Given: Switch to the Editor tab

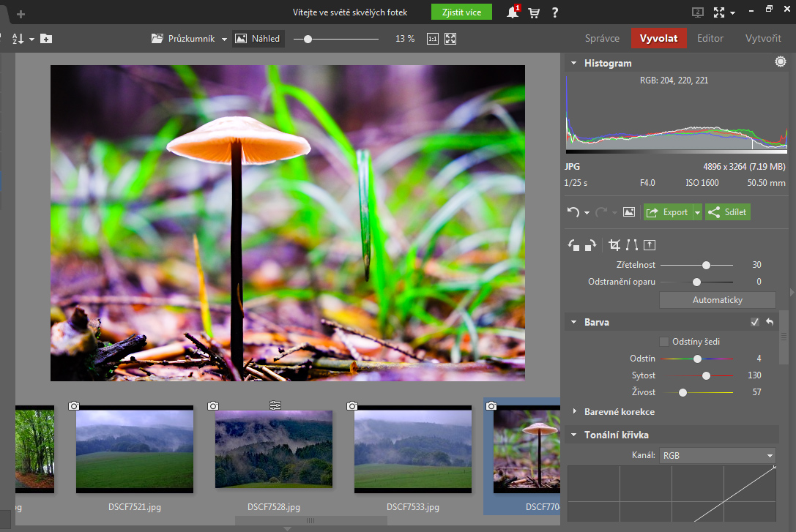Looking at the screenshot, I should point(710,39).
